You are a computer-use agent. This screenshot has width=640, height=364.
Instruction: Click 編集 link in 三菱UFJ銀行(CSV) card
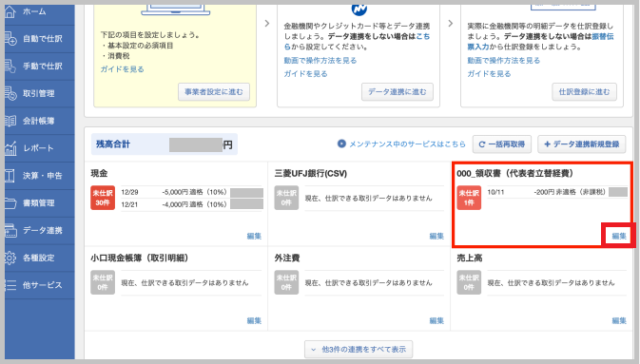436,236
